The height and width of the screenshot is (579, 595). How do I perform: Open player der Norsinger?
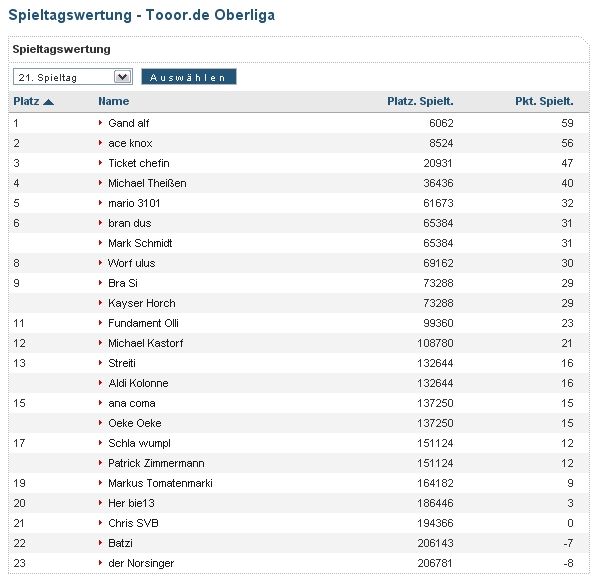[141, 563]
